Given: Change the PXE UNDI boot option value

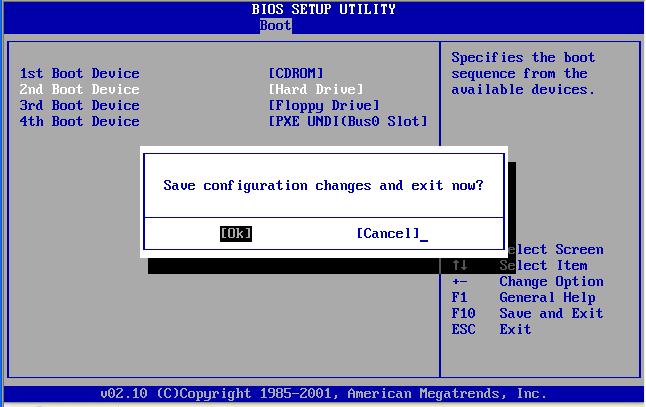Looking at the screenshot, I should pyautogui.click(x=348, y=122).
